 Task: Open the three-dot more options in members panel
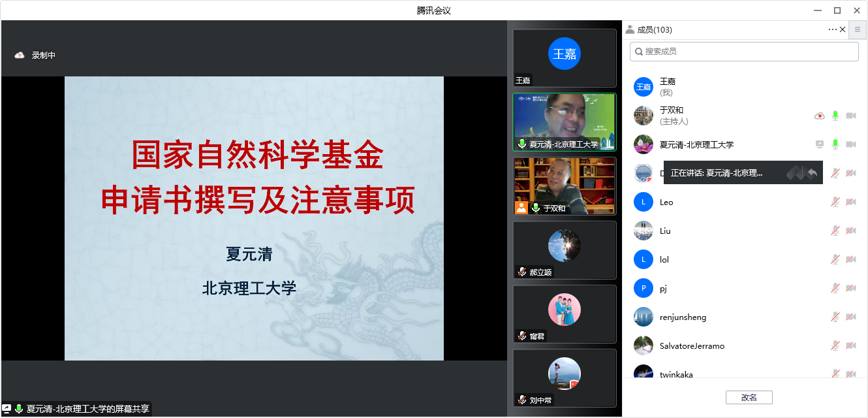832,29
